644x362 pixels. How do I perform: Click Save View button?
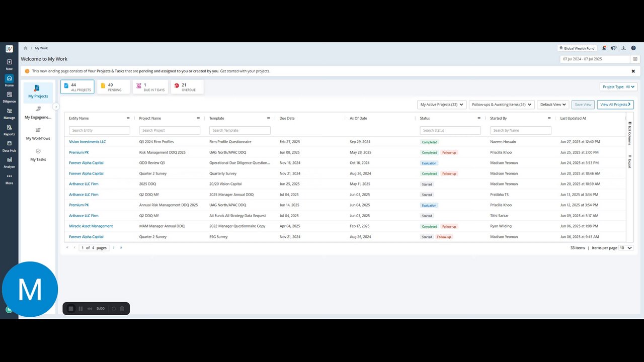click(583, 105)
